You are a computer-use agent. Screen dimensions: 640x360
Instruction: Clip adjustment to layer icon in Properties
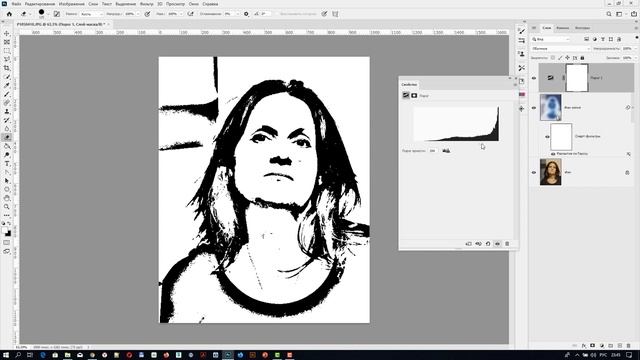click(469, 244)
